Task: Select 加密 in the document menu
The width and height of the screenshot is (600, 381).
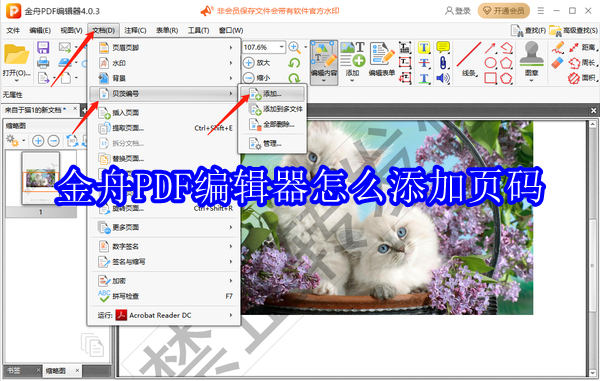Action: click(x=164, y=281)
